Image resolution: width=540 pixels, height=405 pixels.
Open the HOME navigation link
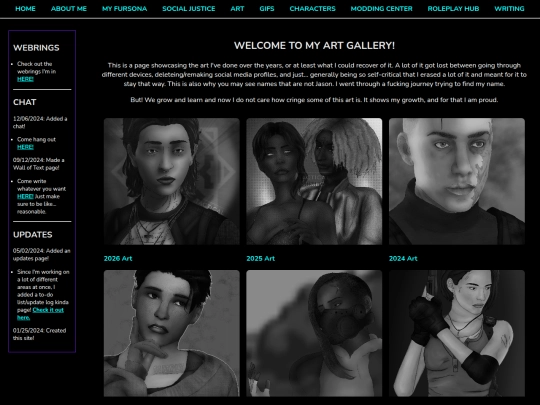25,9
